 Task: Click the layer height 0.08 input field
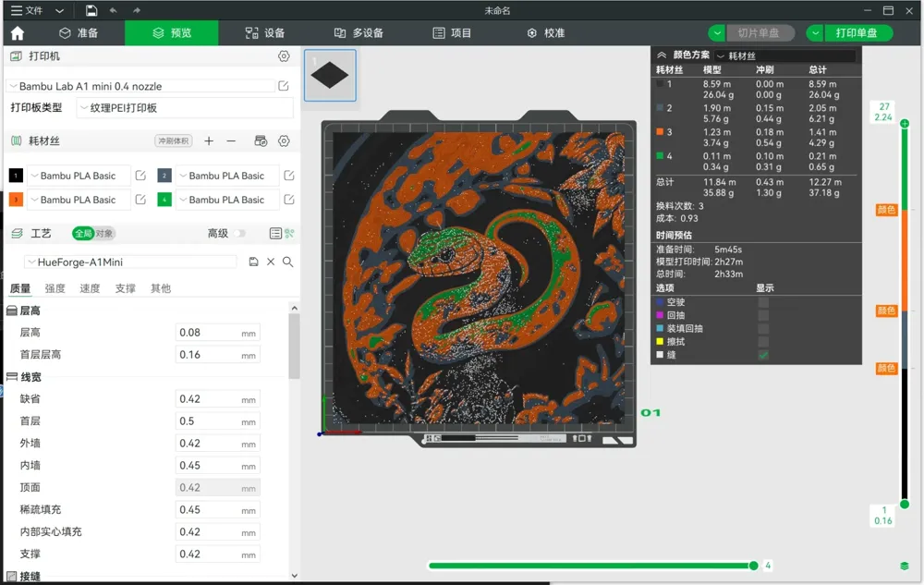click(217, 333)
